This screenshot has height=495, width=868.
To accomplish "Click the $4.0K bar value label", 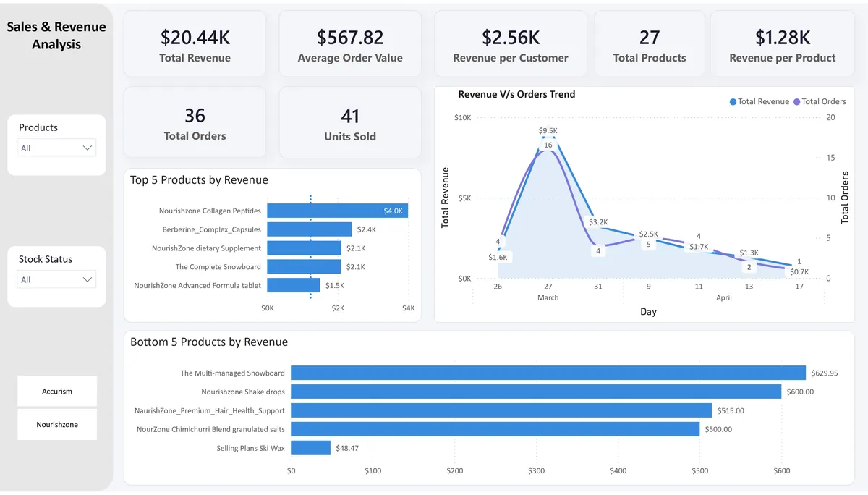I will click(x=393, y=211).
